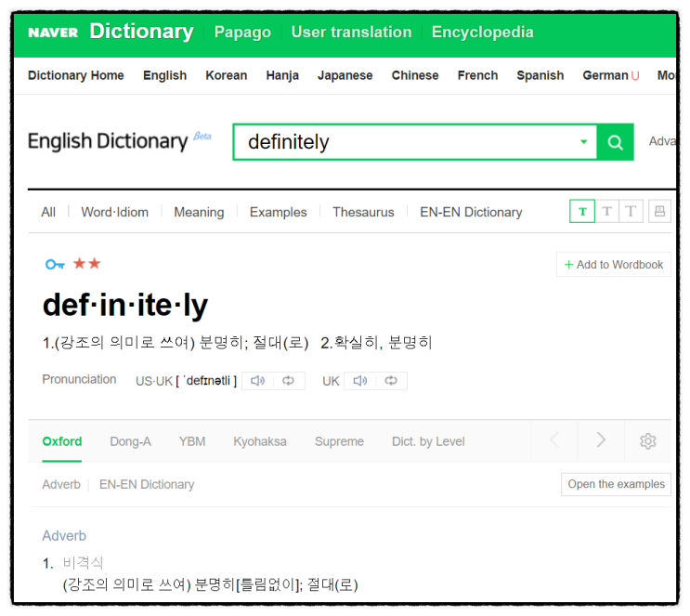Open the French dictionary menu item
The image size is (690, 616).
click(x=477, y=76)
